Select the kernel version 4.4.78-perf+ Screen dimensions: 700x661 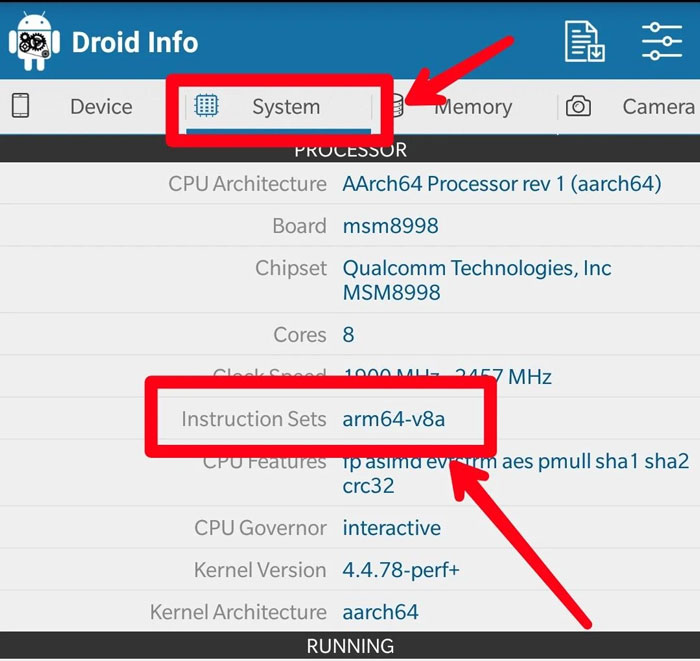point(401,570)
